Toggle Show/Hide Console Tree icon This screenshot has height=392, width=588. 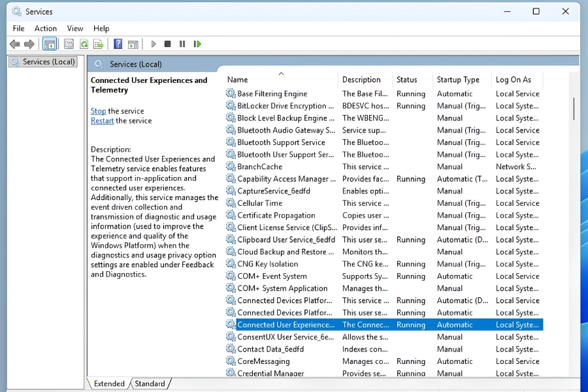[x=50, y=44]
